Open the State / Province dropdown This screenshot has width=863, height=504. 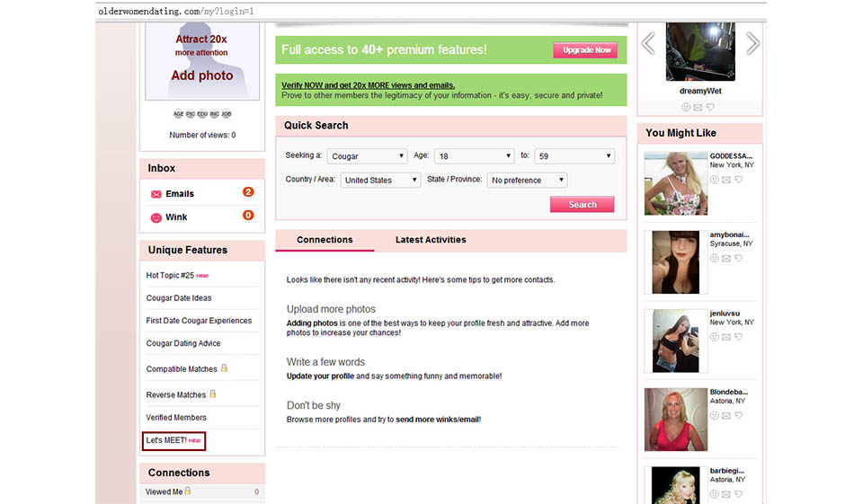point(527,180)
